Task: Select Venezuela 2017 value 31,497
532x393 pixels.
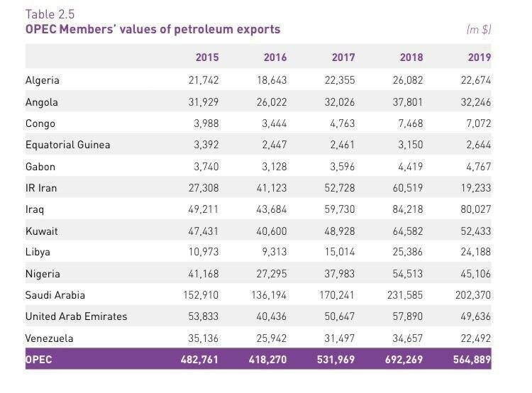Action: coord(340,338)
